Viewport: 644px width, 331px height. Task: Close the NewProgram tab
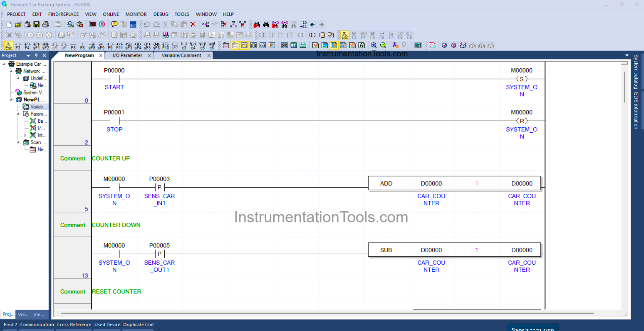pyautogui.click(x=101, y=56)
